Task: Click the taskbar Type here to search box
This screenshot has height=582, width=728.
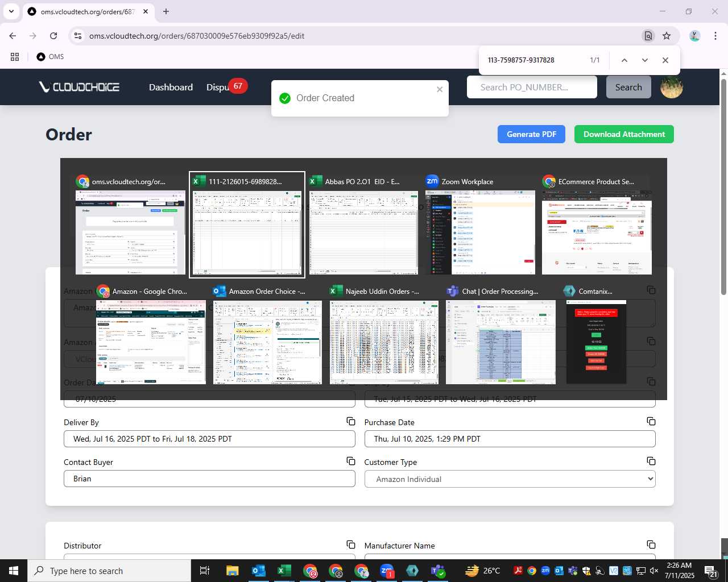Action: [109, 571]
